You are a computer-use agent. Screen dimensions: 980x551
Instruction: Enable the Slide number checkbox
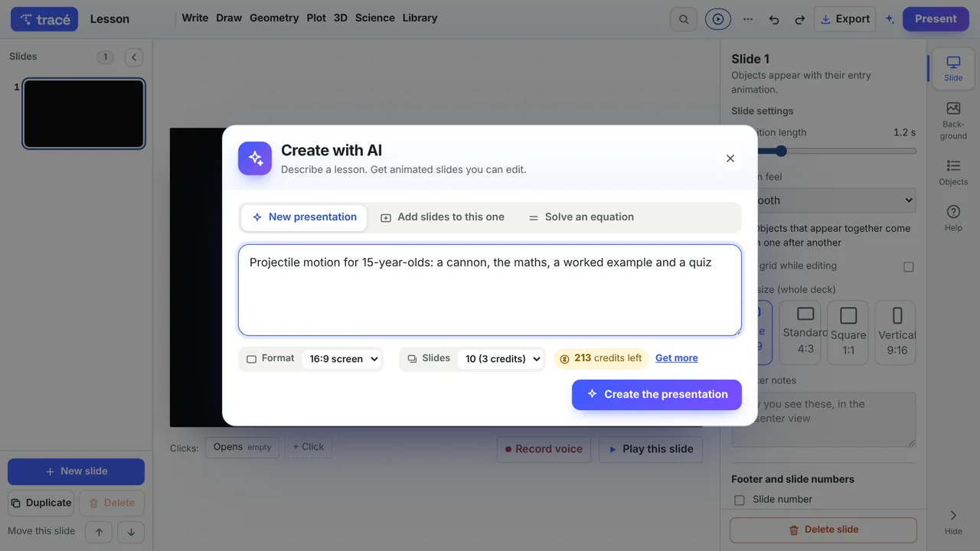pos(740,500)
